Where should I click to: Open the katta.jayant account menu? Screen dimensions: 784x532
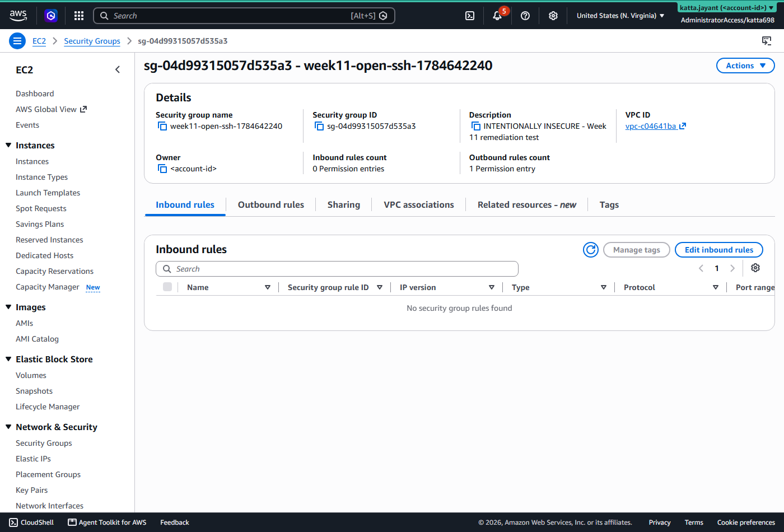[x=727, y=8]
